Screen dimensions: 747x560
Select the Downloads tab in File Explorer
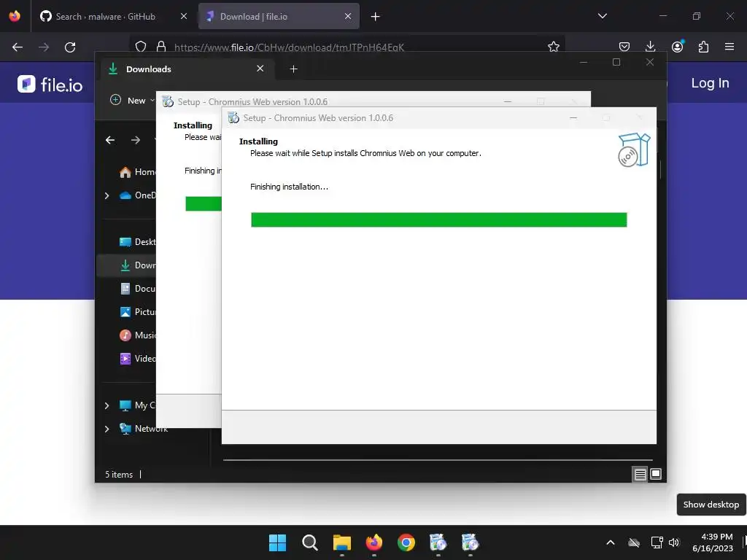coord(187,69)
